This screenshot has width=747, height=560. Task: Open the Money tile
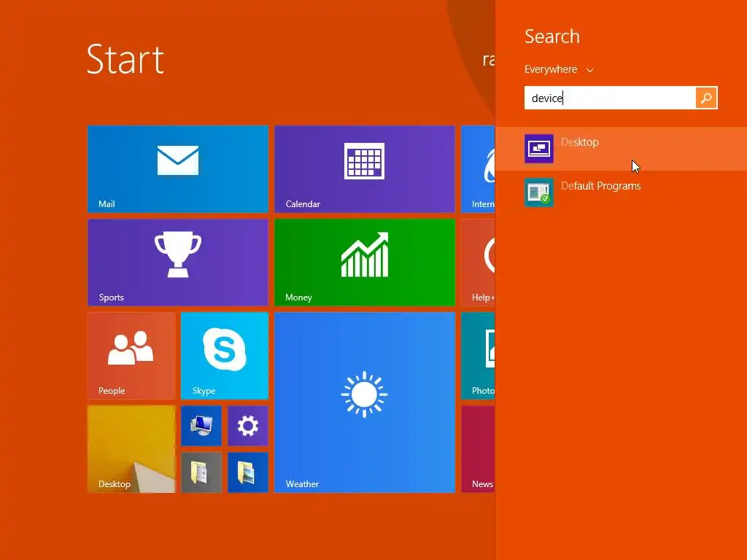(365, 262)
